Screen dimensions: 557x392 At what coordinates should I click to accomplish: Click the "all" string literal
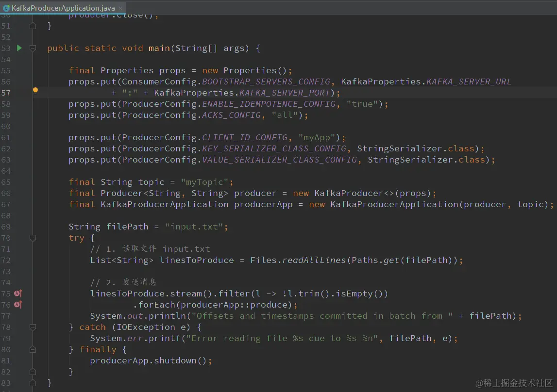(x=285, y=115)
